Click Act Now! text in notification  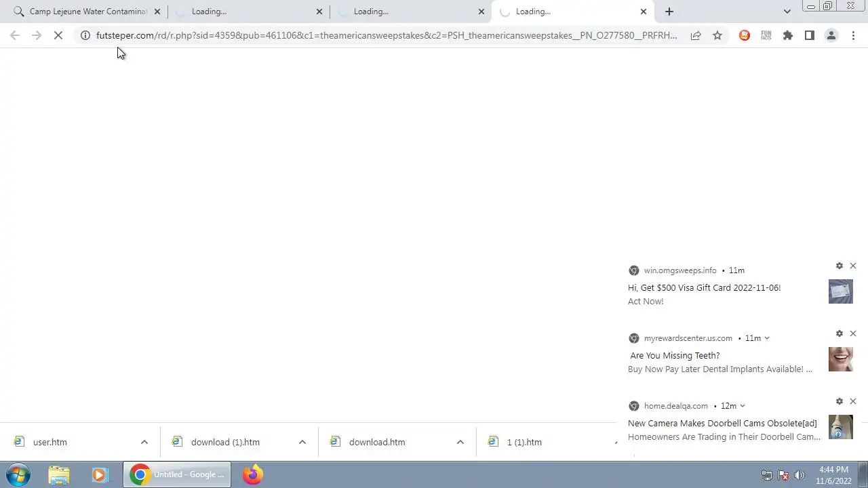coord(646,302)
